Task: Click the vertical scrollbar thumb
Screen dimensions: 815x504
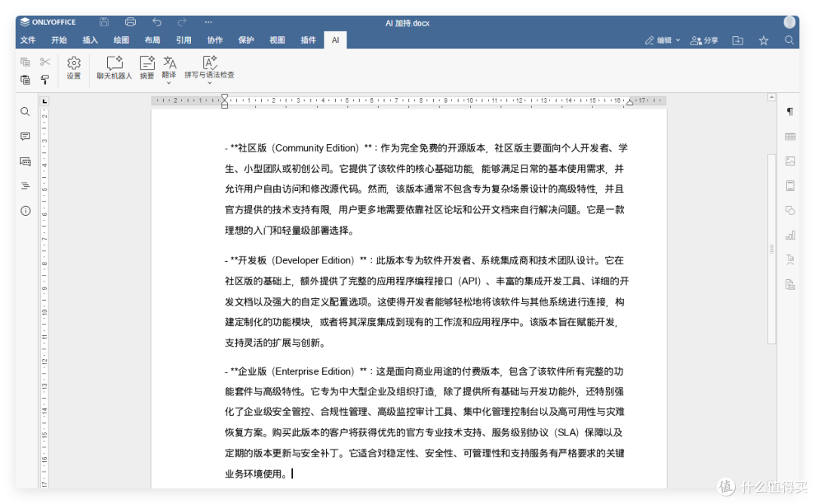Action: pos(772,249)
